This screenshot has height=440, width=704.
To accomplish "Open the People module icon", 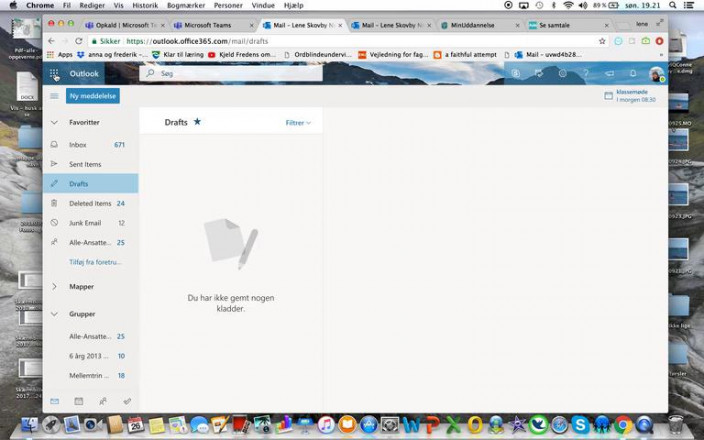I will [102, 400].
